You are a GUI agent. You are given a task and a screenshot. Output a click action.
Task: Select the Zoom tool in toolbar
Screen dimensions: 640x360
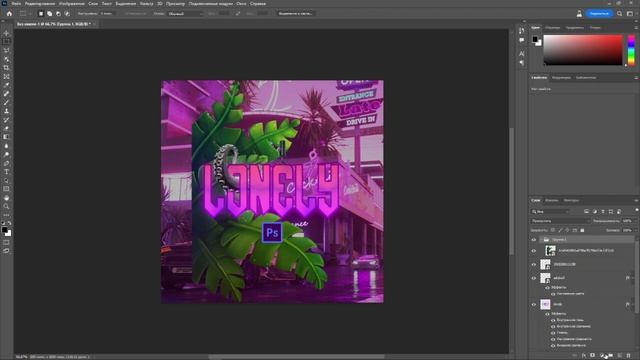pos(6,206)
